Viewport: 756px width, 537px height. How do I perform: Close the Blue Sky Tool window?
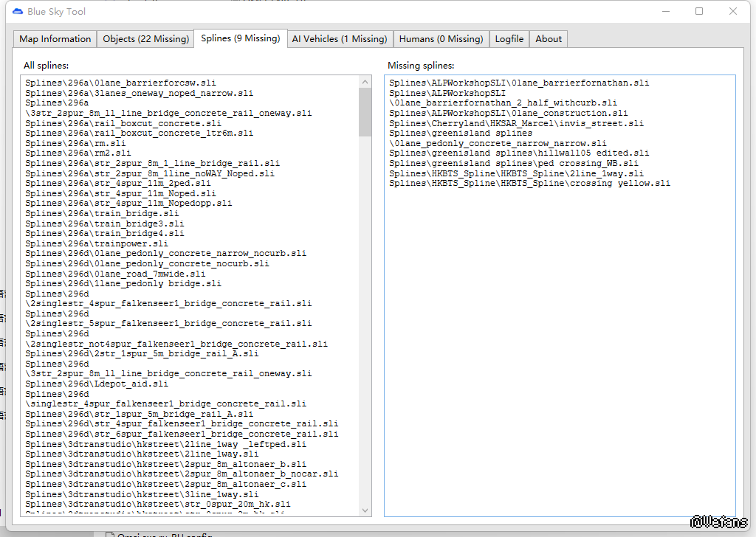click(733, 11)
